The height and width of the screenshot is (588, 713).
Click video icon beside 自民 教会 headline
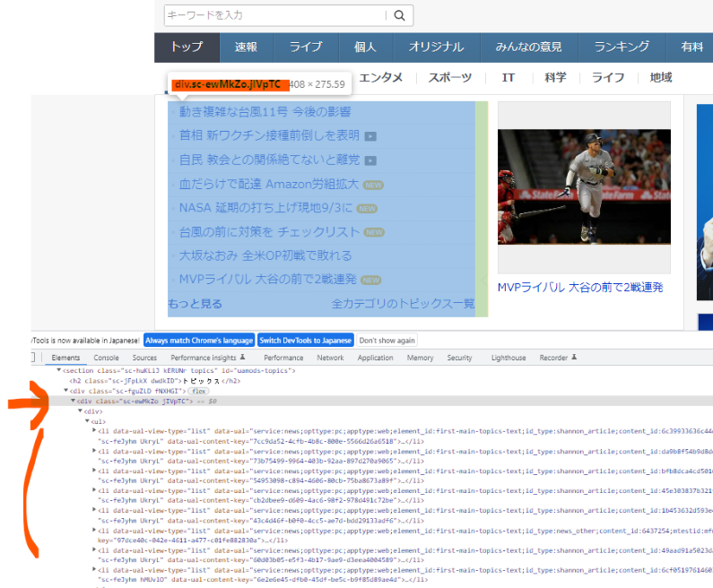coord(370,160)
